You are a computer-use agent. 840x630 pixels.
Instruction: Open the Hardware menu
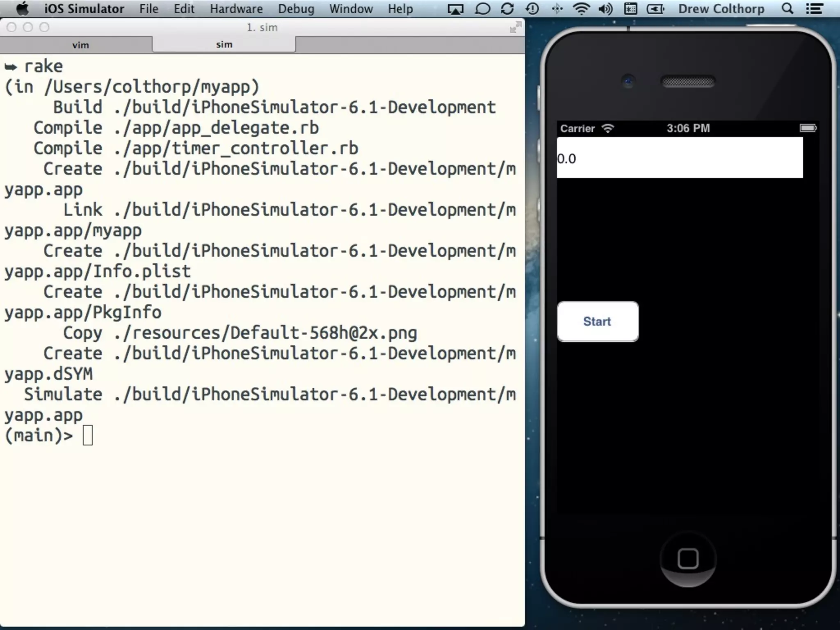pos(236,9)
